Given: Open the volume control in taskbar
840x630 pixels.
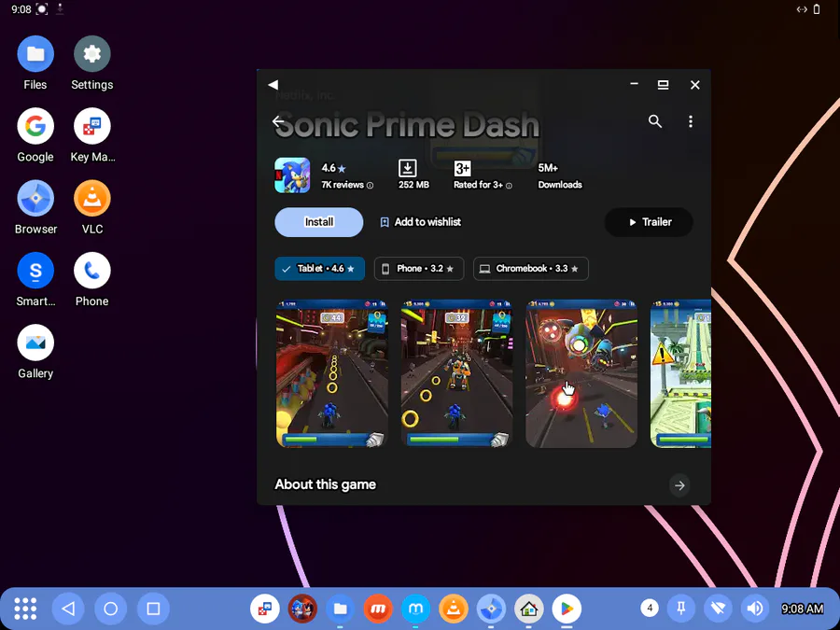Looking at the screenshot, I should 755,608.
